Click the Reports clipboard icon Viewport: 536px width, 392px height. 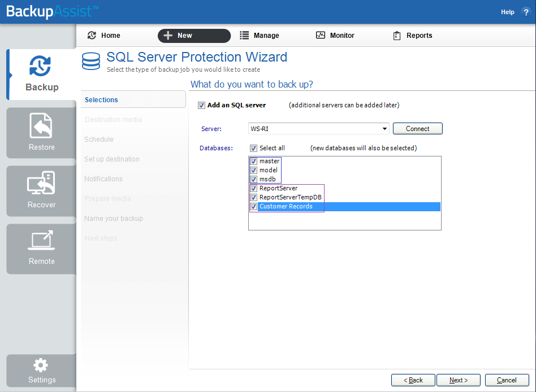tap(396, 36)
